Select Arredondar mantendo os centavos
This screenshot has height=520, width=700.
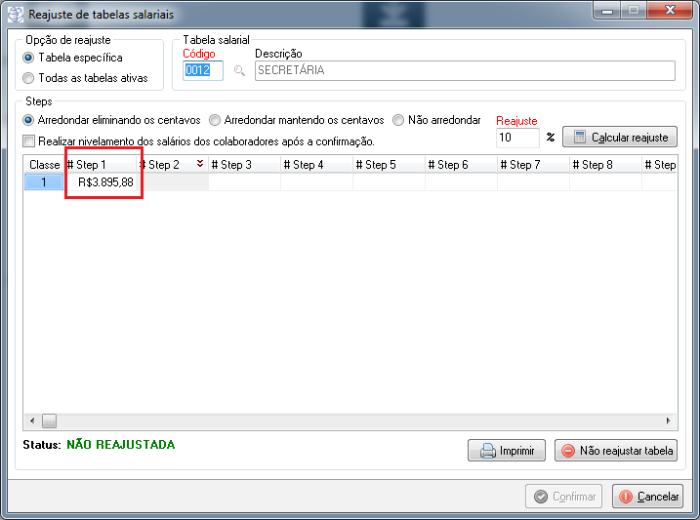coord(215,119)
